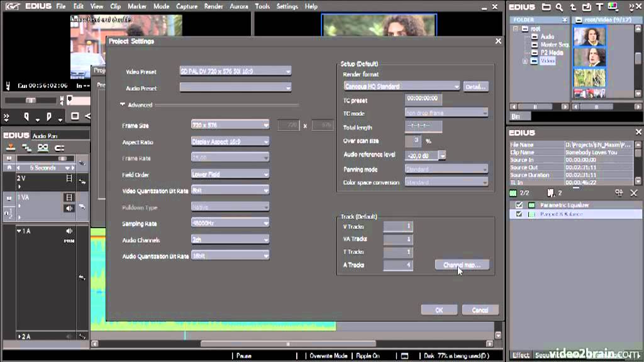Go up one folder in Bin
Screen dimensions: 644x362
573,7
